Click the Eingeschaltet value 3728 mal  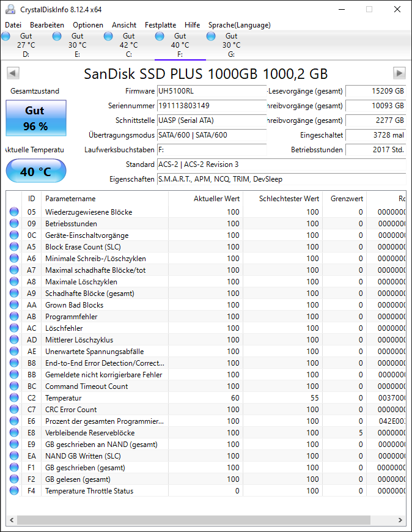376,135
